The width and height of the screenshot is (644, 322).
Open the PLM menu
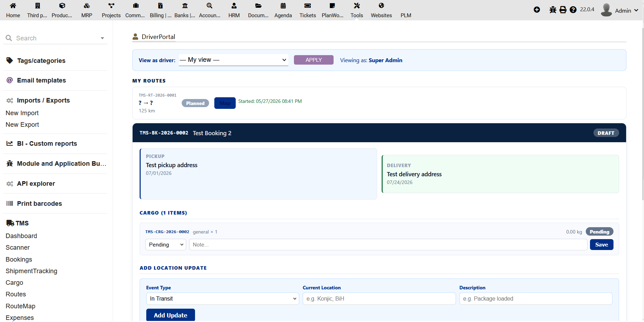point(406,15)
